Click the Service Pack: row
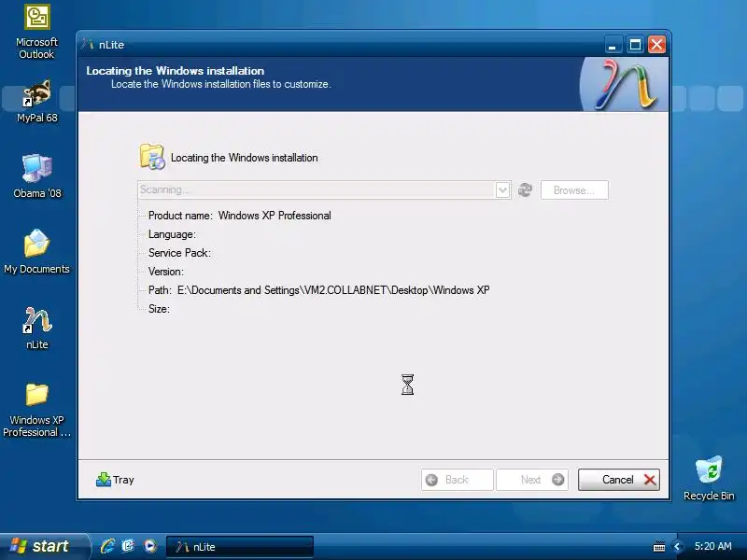 tap(179, 253)
